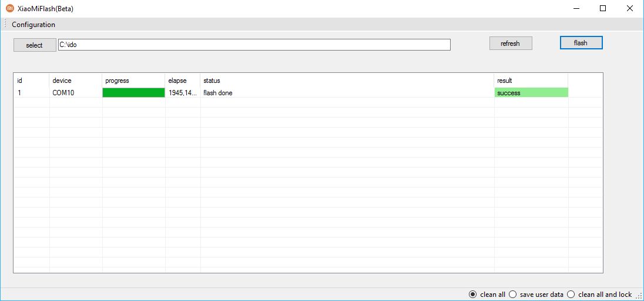Viewport: 644px width, 301px height.
Task: Click the green progress bar for COM10
Action: click(133, 92)
